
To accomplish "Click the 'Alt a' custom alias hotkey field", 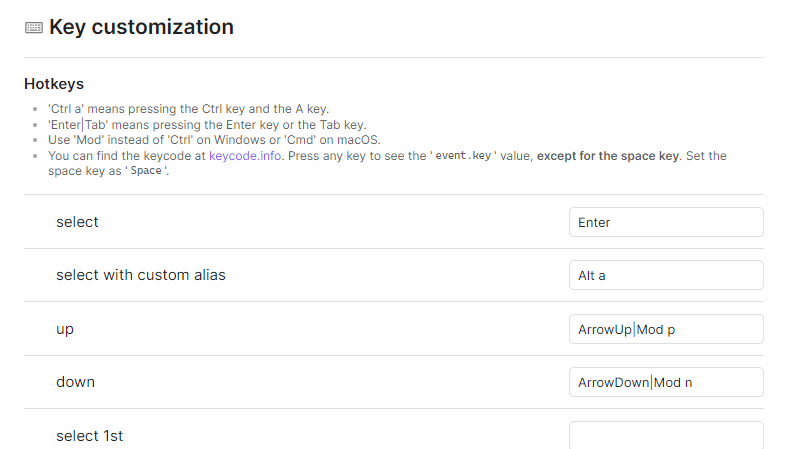I will 666,275.
